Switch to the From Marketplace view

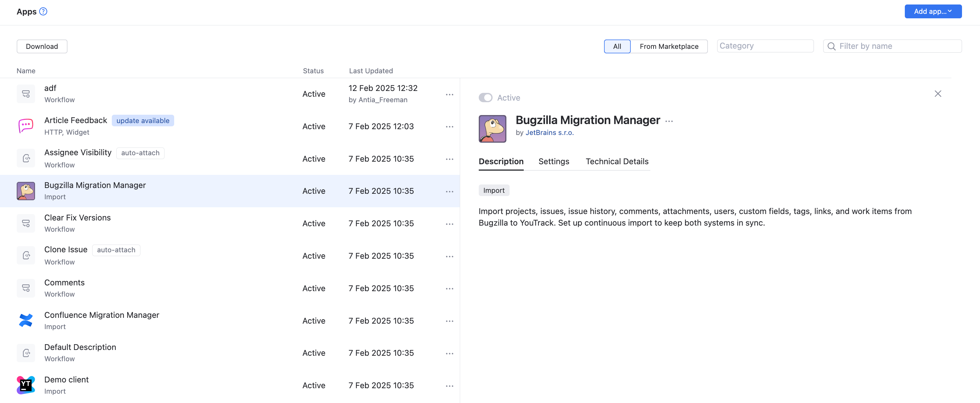coord(669,46)
